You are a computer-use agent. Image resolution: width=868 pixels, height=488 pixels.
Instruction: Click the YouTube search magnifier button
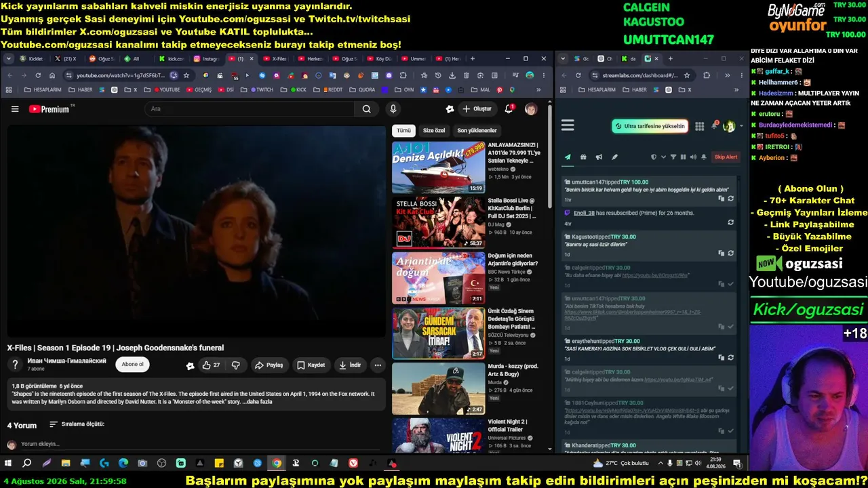point(366,109)
